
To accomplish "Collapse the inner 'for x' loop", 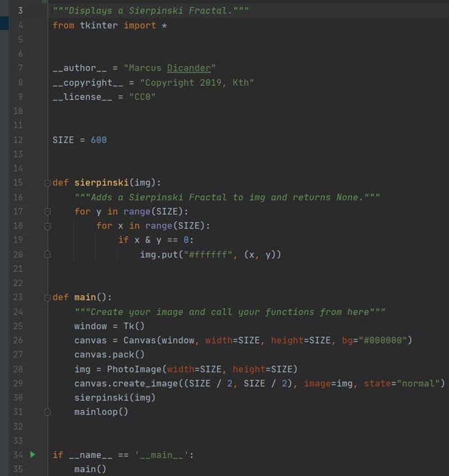I will pyautogui.click(x=47, y=225).
